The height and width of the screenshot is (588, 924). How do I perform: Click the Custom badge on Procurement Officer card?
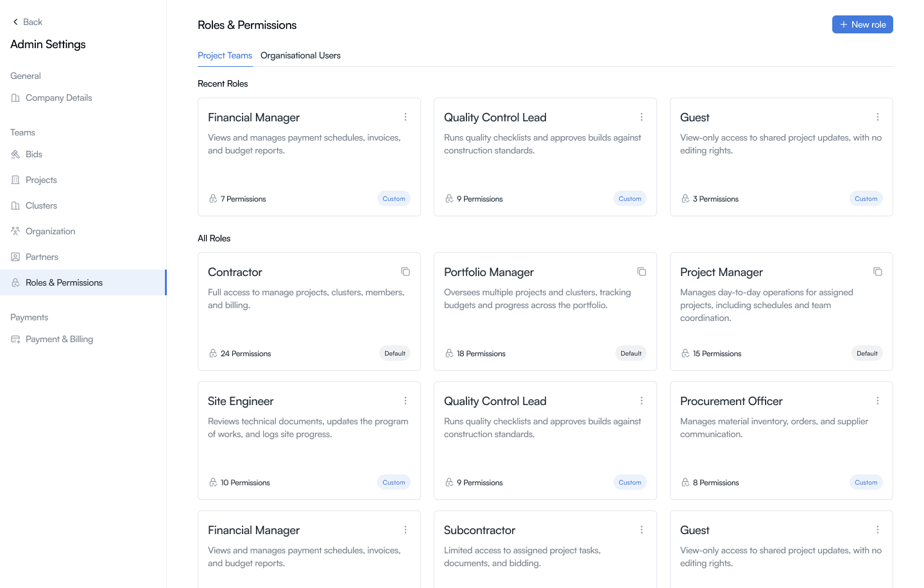point(866,482)
